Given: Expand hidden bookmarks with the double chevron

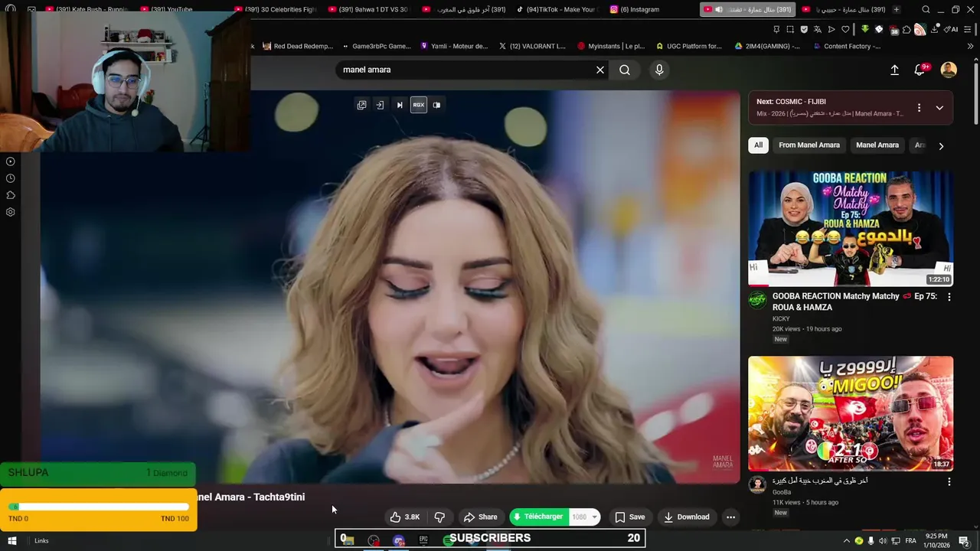Looking at the screenshot, I should point(970,46).
